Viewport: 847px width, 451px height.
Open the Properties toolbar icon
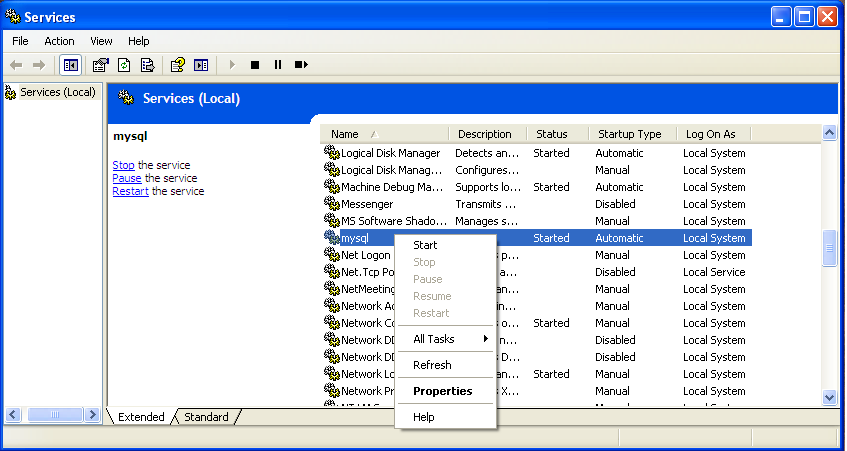pyautogui.click(x=100, y=65)
